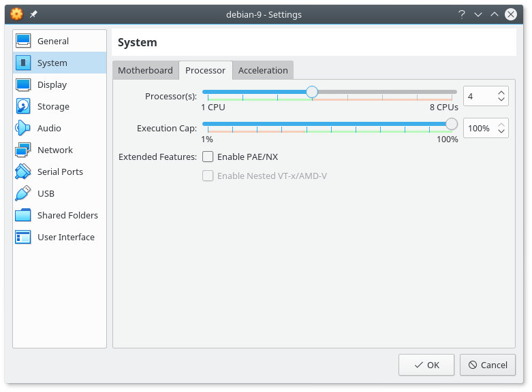532x392 pixels.
Task: Switch to the Acceleration tab
Action: point(263,70)
